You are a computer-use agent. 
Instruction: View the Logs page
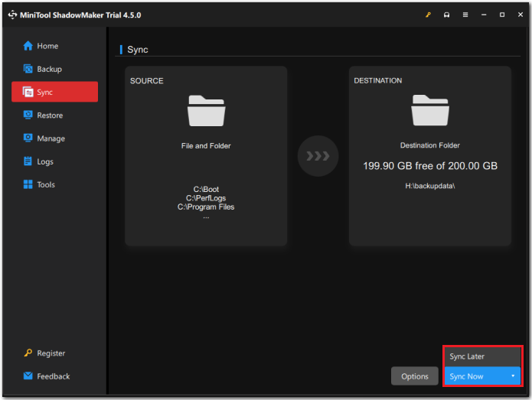[x=45, y=161]
